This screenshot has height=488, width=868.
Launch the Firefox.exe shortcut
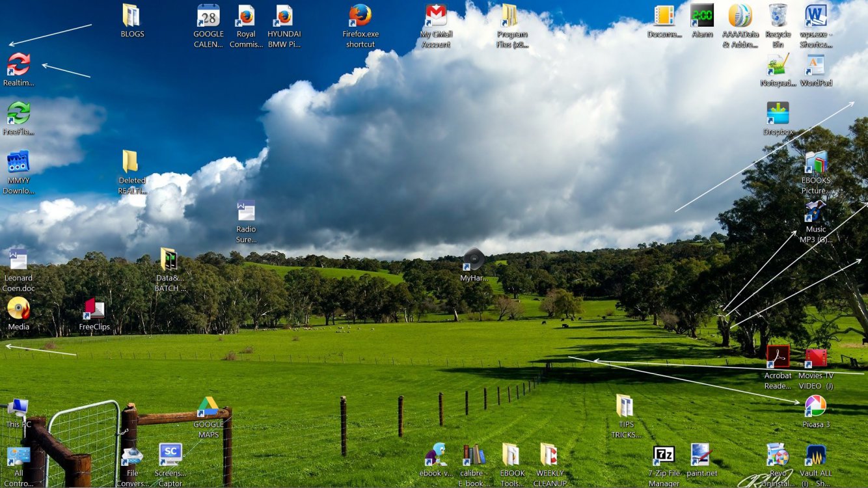360,16
